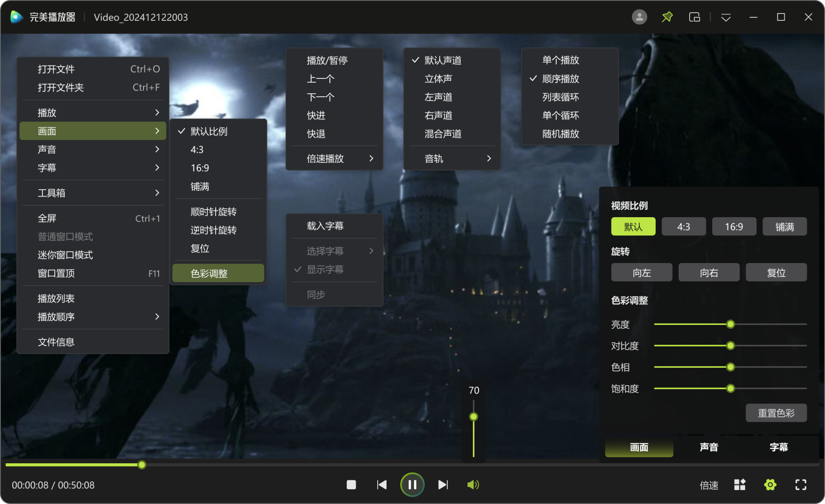Click the pin window on top icon
This screenshot has height=504, width=825.
(667, 17)
